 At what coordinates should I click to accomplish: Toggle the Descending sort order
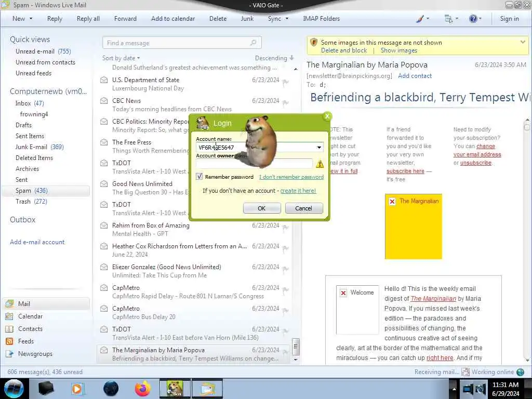274,58
